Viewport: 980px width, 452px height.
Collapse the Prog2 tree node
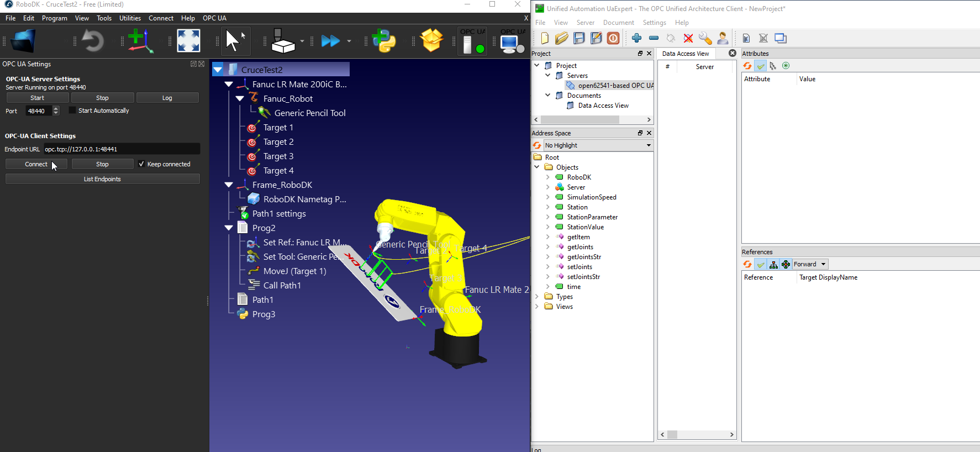coord(229,228)
